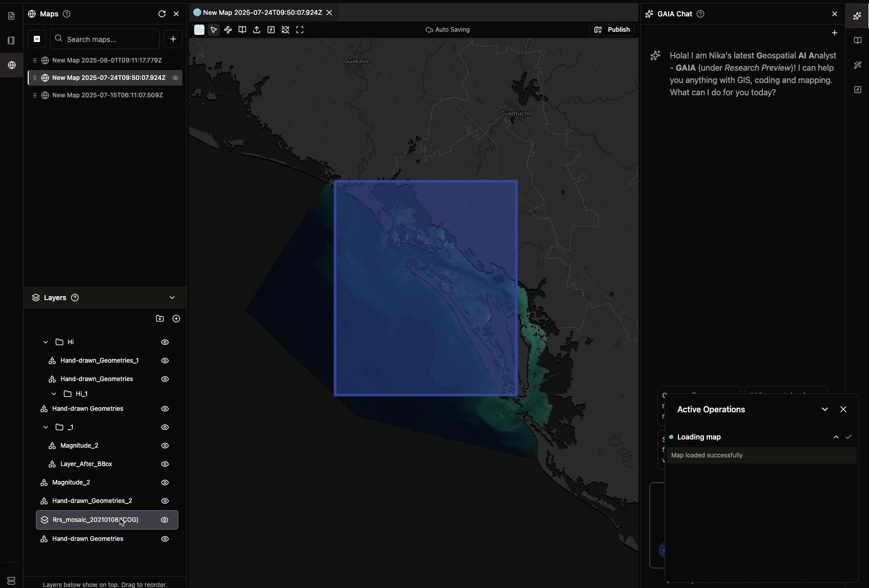Open the book guide toolbar icon
869x588 pixels.
(242, 30)
